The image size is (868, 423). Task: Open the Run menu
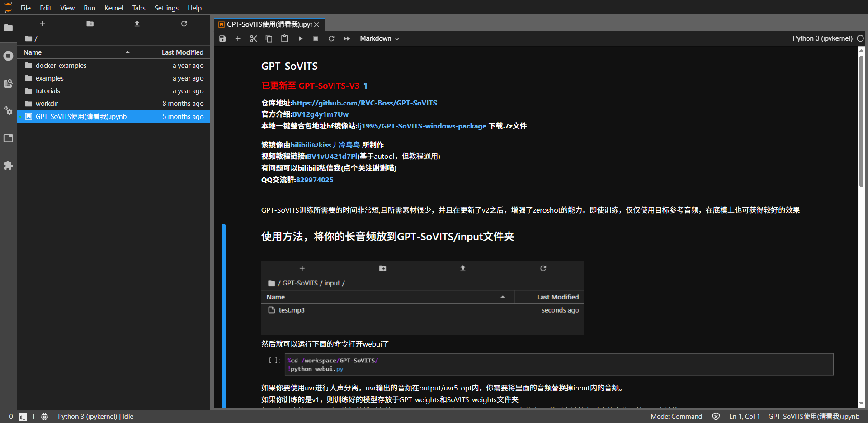(x=90, y=8)
